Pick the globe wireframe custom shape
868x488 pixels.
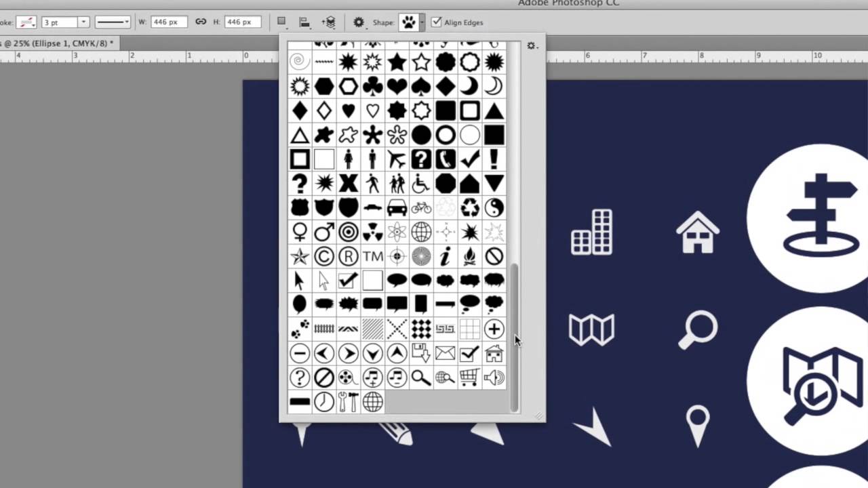click(x=421, y=232)
